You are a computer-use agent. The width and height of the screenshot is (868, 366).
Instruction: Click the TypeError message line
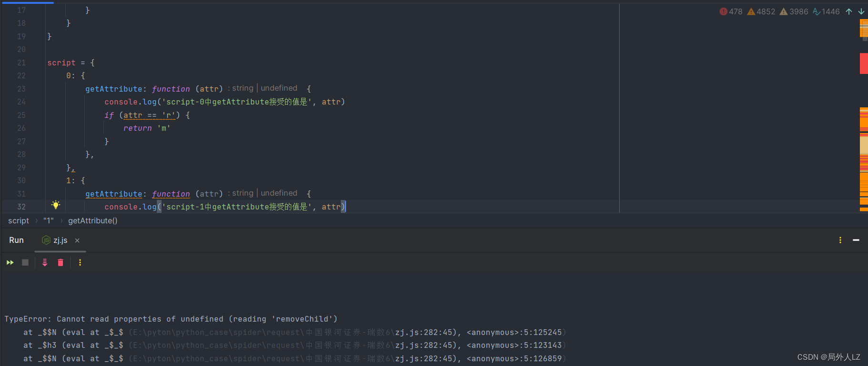coord(171,319)
